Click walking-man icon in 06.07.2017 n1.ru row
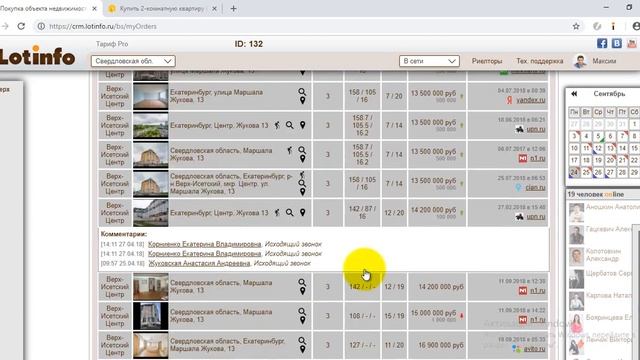Viewport: 640px width, 360px height. (289, 150)
